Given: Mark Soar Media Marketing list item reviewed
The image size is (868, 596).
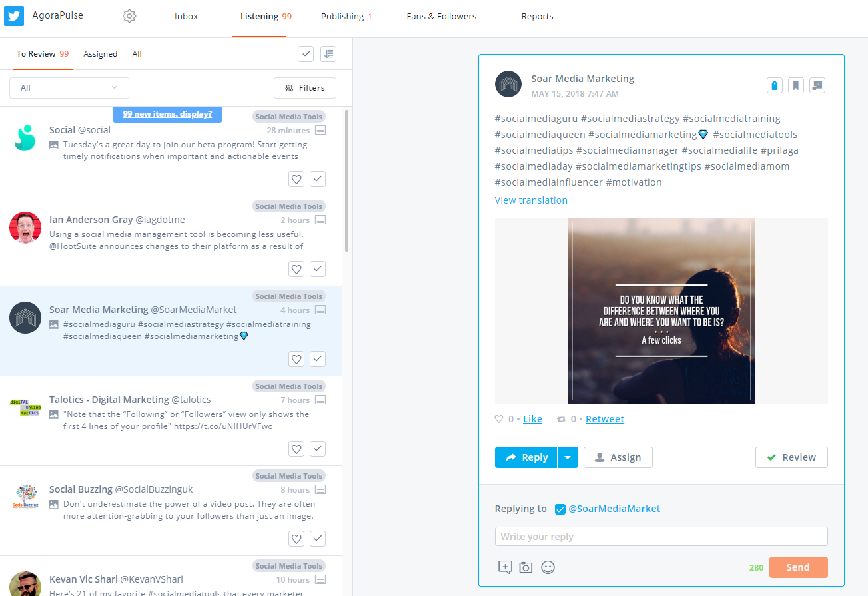Looking at the screenshot, I should pyautogui.click(x=318, y=359).
